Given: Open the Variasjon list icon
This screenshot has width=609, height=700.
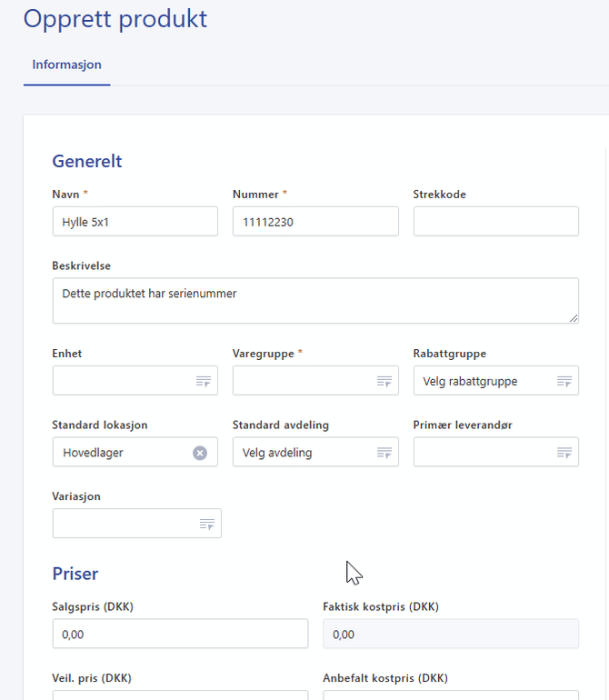Looking at the screenshot, I should tap(207, 525).
